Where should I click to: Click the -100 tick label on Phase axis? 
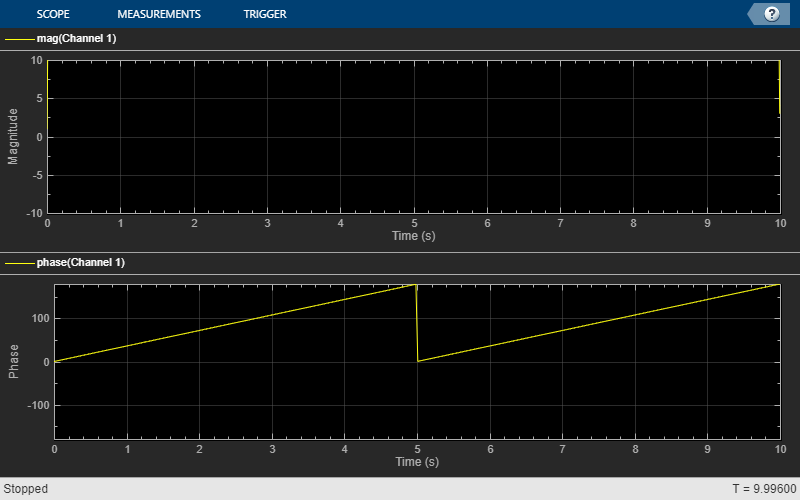pyautogui.click(x=38, y=405)
